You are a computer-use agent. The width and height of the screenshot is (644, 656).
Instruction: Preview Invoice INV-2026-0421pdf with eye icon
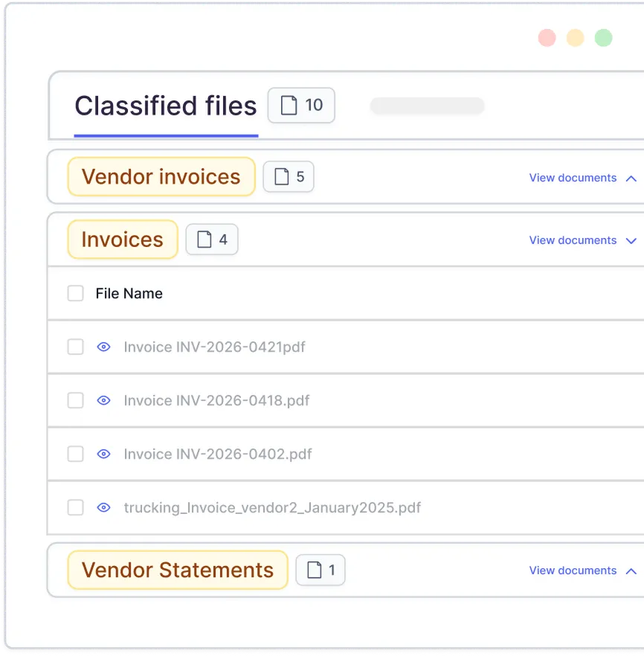(103, 347)
